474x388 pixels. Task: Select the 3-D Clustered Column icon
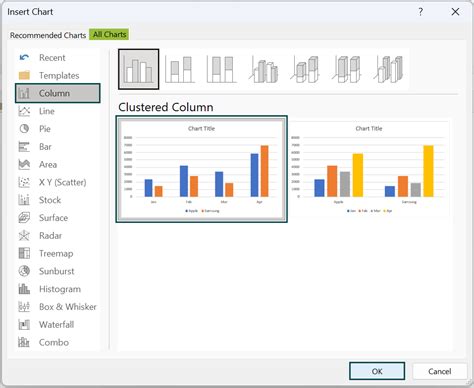click(263, 69)
